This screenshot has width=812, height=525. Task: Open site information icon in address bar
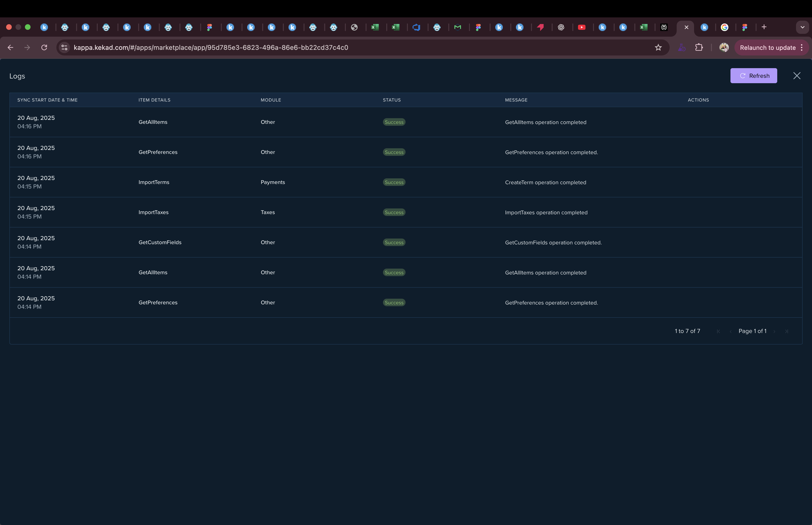(64, 48)
